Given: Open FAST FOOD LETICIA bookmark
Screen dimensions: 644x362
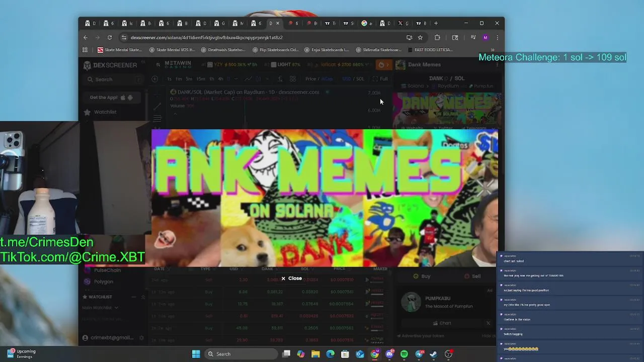Looking at the screenshot, I should coord(430,50).
